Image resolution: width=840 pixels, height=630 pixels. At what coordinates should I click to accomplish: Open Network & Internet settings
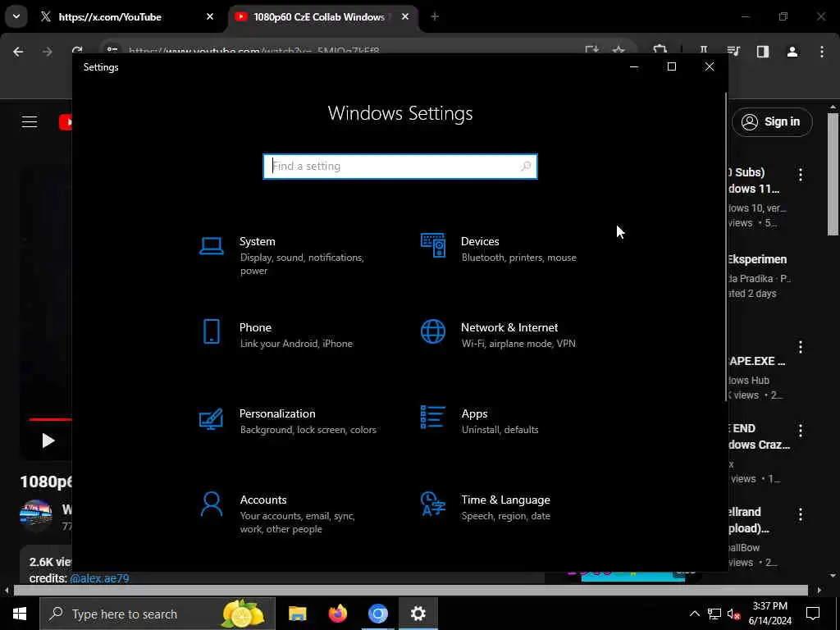(x=500, y=335)
